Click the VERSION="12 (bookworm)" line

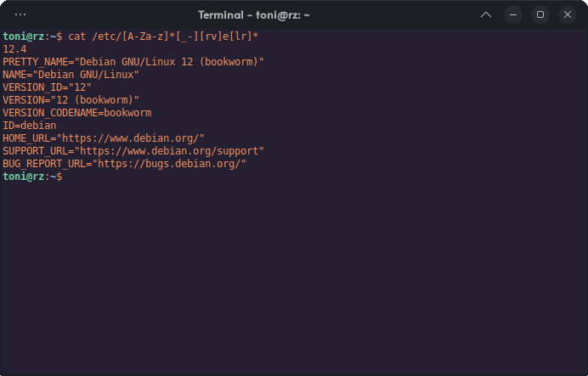point(71,100)
